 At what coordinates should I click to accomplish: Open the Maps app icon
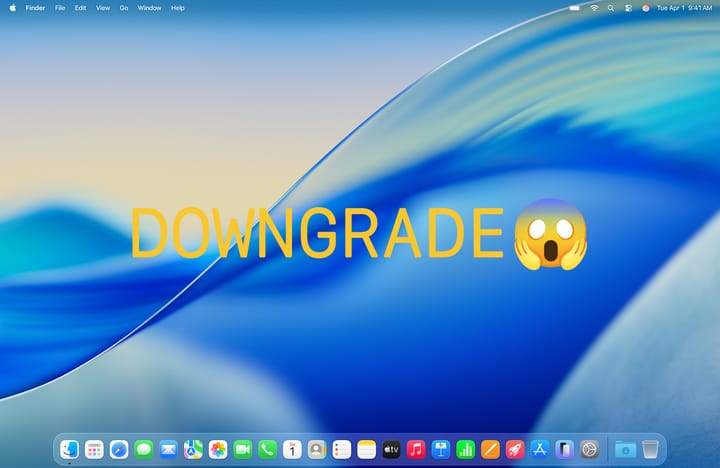[193, 450]
